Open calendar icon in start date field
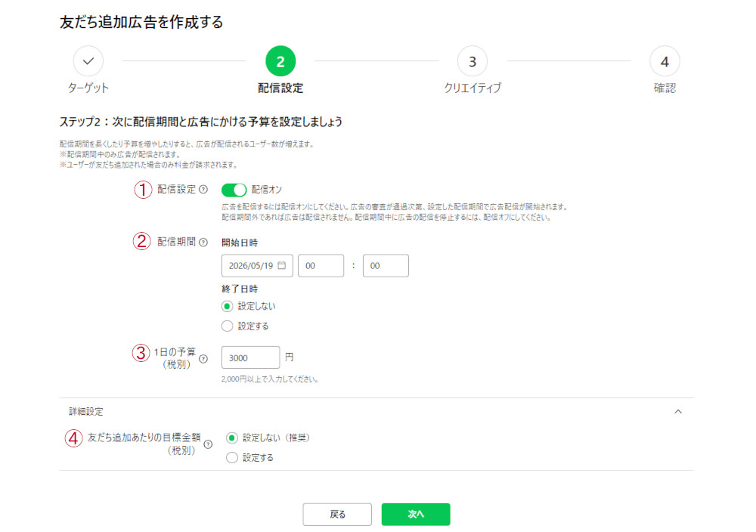The height and width of the screenshot is (532, 756). pyautogui.click(x=282, y=265)
